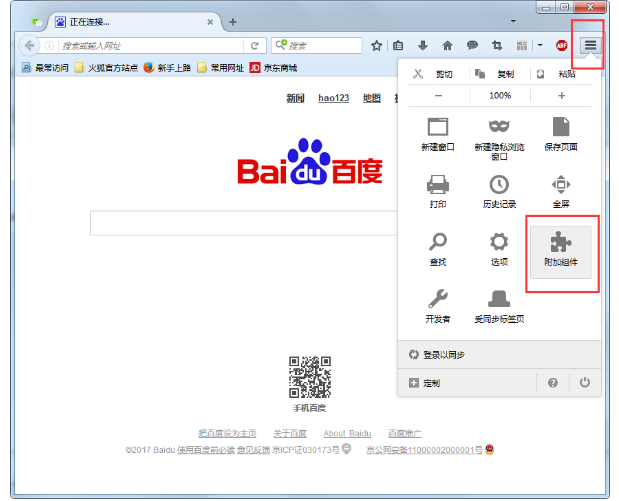Click the 手机百度 QR code
Screen dimensions: 619x501
pos(310,377)
